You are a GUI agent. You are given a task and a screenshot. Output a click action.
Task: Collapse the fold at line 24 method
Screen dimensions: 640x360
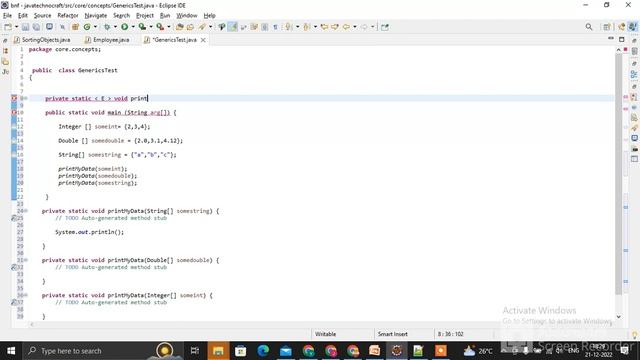click(x=26, y=211)
